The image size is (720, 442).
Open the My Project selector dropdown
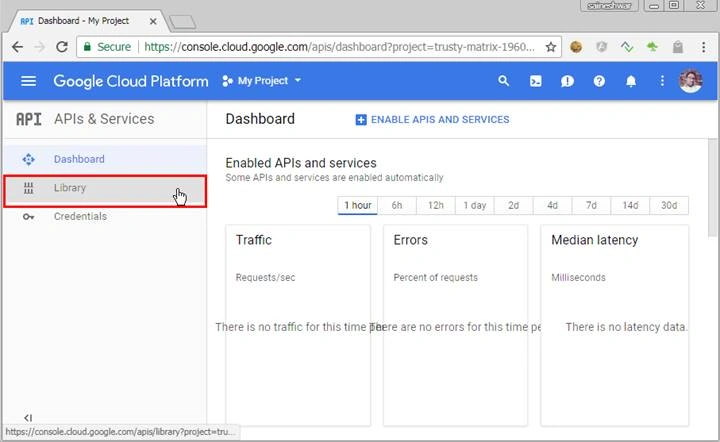coord(262,81)
